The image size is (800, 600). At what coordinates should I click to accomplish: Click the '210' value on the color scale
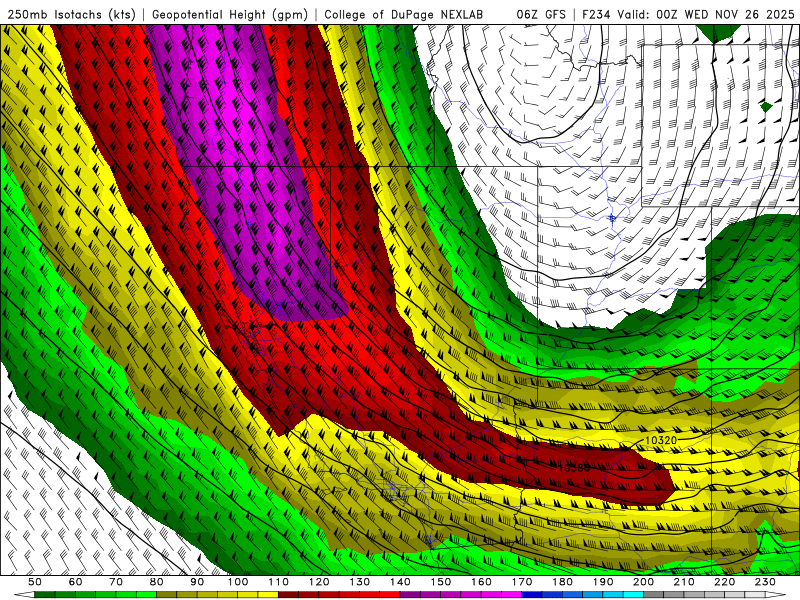pos(684,582)
